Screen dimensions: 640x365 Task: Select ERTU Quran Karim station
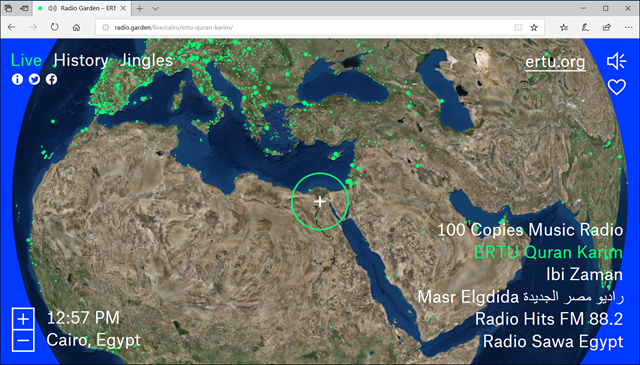[x=548, y=252]
